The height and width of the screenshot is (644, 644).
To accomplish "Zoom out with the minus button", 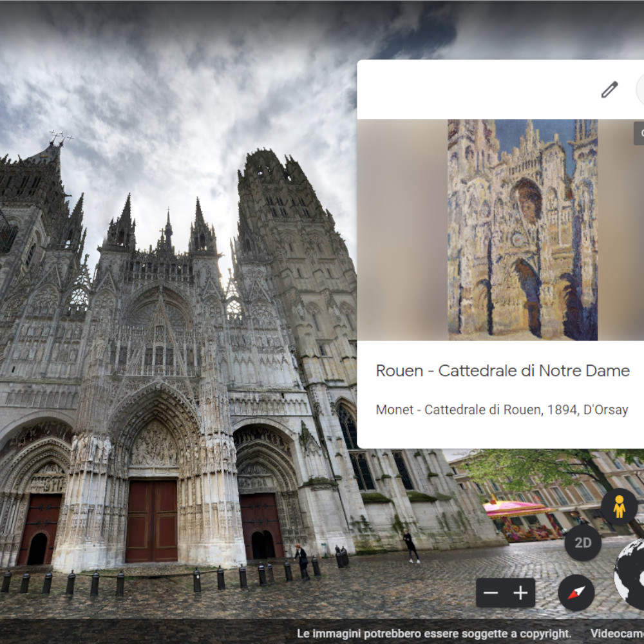I will (491, 592).
